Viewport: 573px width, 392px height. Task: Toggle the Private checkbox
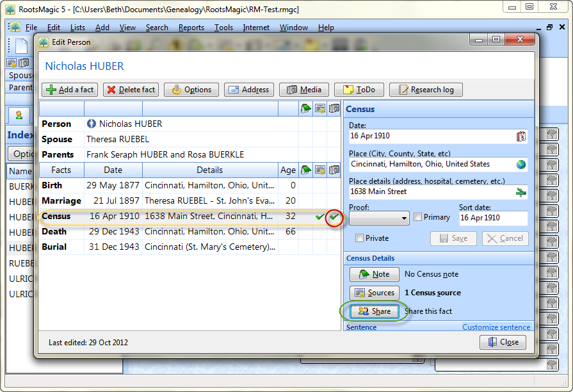pos(360,238)
